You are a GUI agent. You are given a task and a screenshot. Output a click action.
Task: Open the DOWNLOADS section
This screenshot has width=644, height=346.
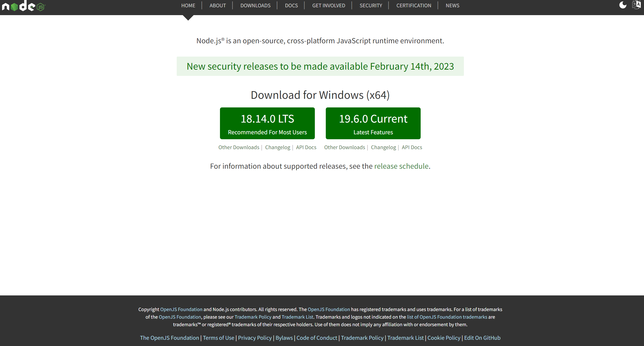click(255, 5)
